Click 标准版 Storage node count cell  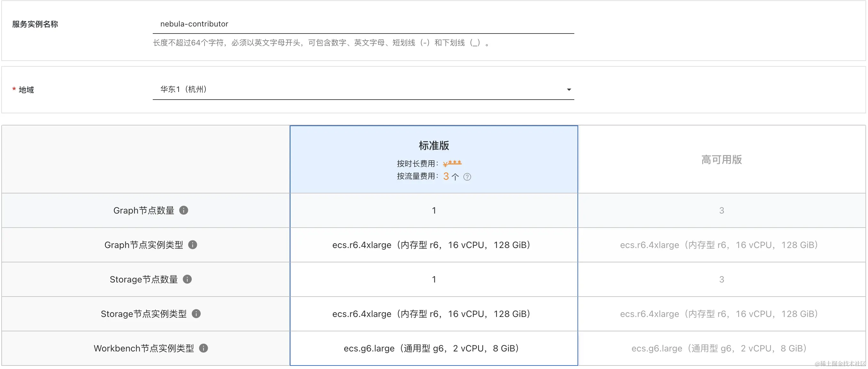[434, 279]
